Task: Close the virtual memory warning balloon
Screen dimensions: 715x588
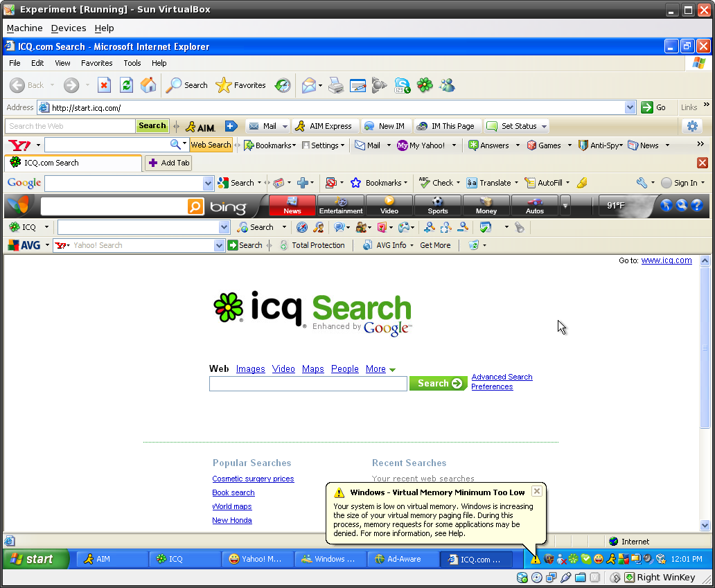Action: [x=537, y=491]
